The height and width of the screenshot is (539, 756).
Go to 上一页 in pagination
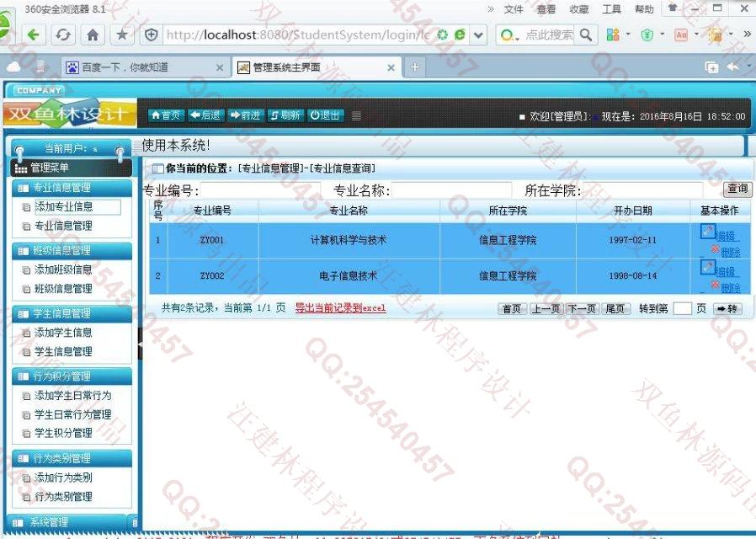click(546, 308)
